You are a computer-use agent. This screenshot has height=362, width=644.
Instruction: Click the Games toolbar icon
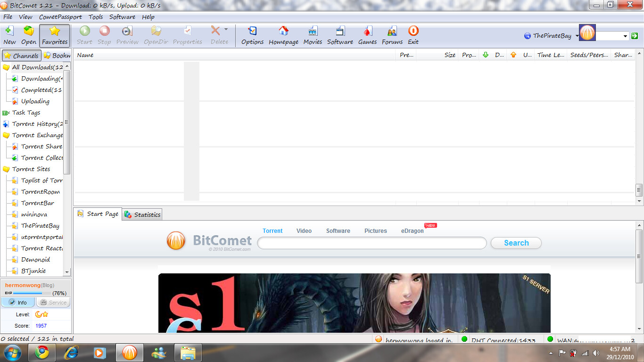367,35
